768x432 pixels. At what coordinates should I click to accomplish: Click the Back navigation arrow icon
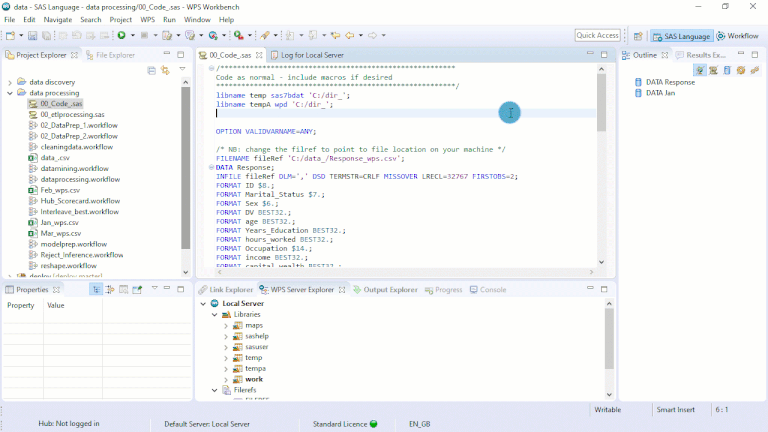[350, 35]
